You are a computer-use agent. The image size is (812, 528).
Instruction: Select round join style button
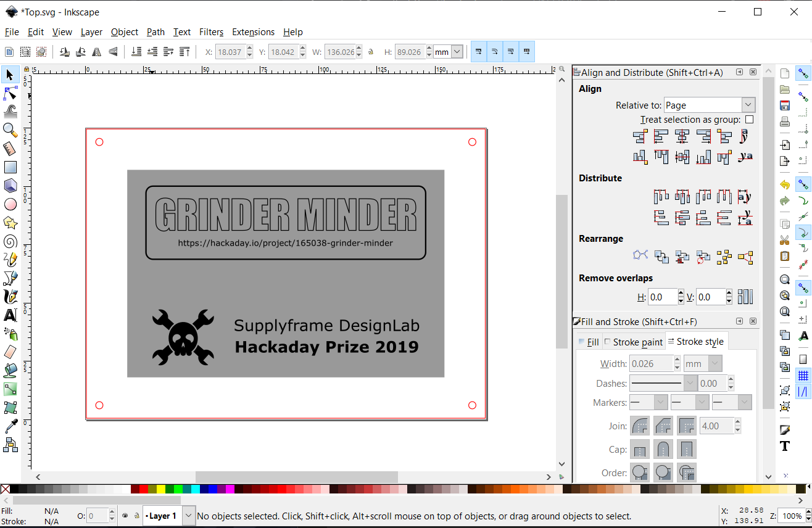(x=639, y=426)
